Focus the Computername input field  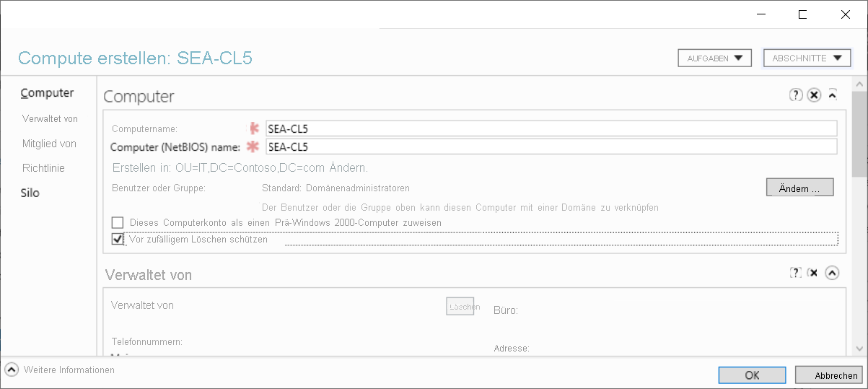point(551,128)
